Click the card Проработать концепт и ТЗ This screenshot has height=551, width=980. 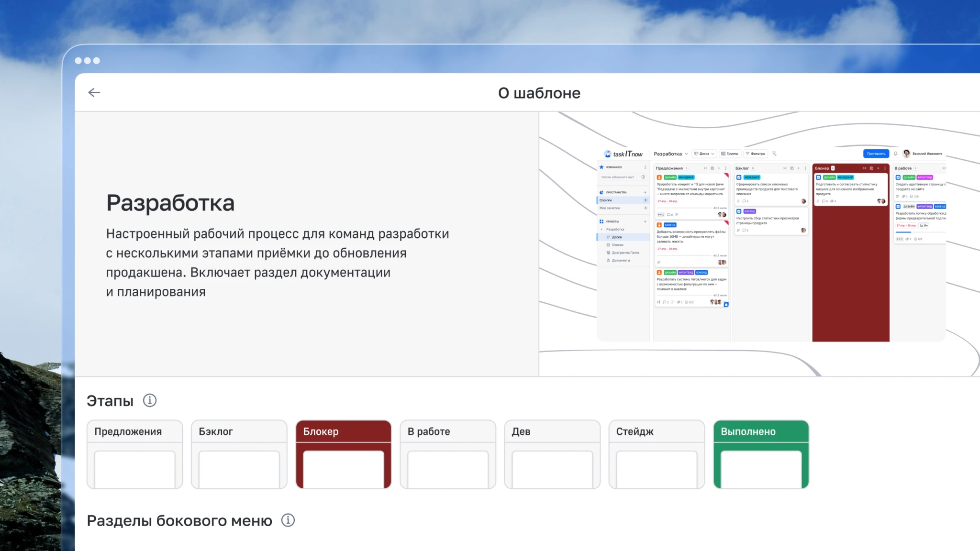pyautogui.click(x=691, y=196)
